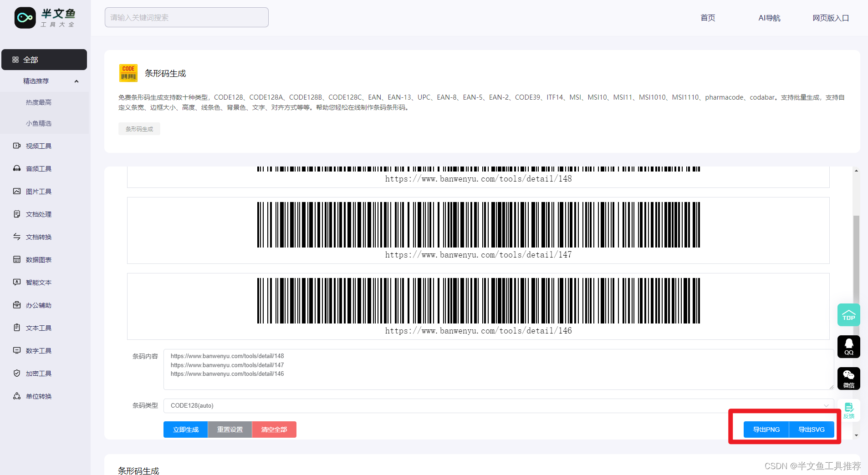Open 音频工具 via its headphone icon
Viewport: 868px width, 475px height.
[17, 168]
